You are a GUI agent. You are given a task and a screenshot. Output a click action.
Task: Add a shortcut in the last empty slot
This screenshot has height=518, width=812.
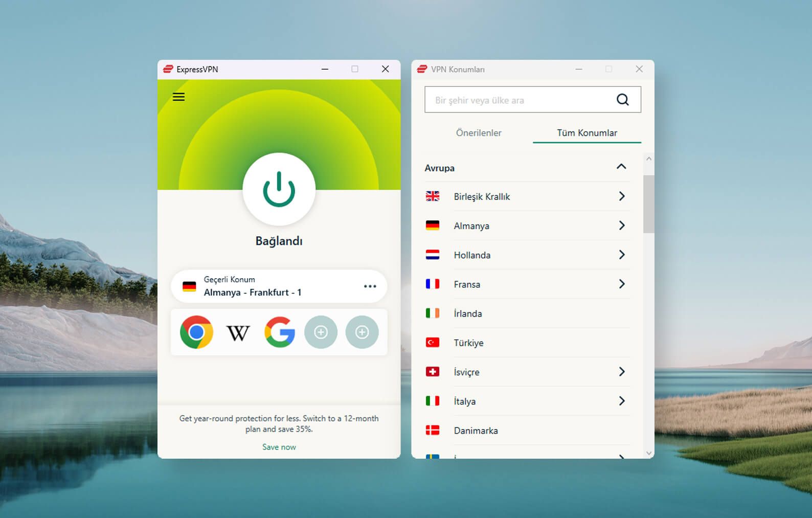pyautogui.click(x=362, y=332)
